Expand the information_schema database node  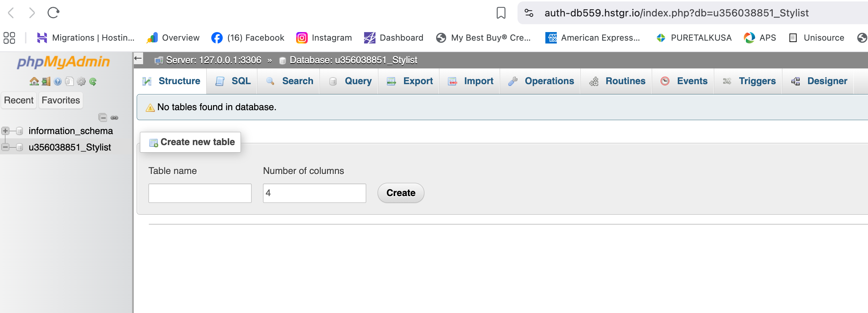tap(5, 131)
